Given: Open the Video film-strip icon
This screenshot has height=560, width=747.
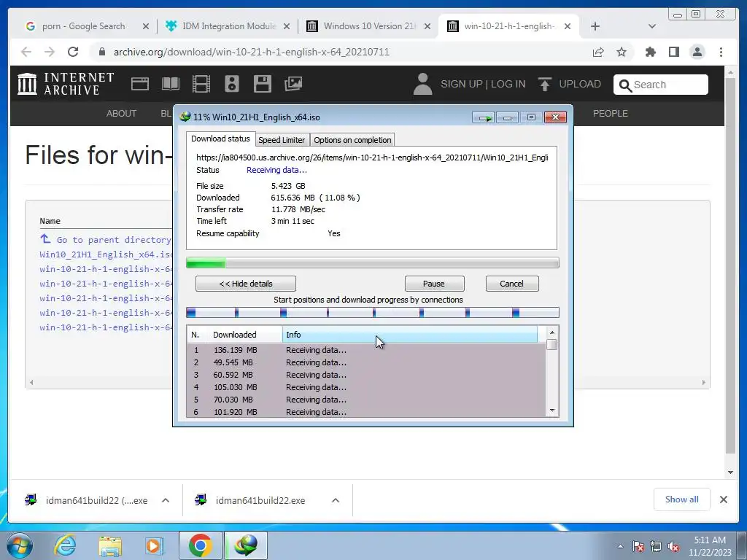Looking at the screenshot, I should click(x=201, y=84).
